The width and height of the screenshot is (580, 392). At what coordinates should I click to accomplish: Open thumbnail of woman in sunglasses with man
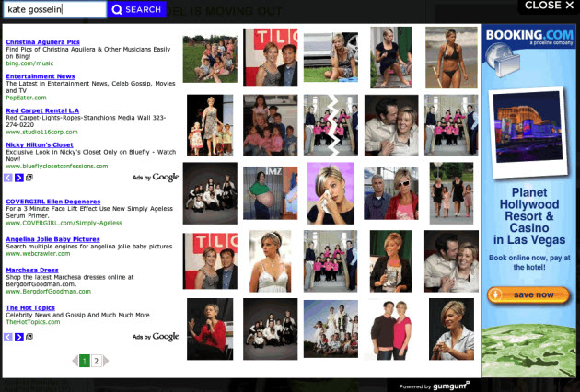(391, 193)
